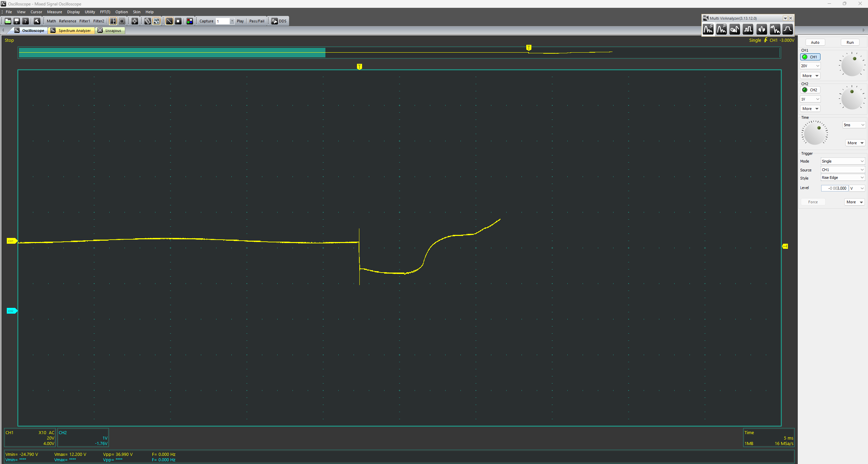Toggle CH1 channel enable state

(x=811, y=57)
